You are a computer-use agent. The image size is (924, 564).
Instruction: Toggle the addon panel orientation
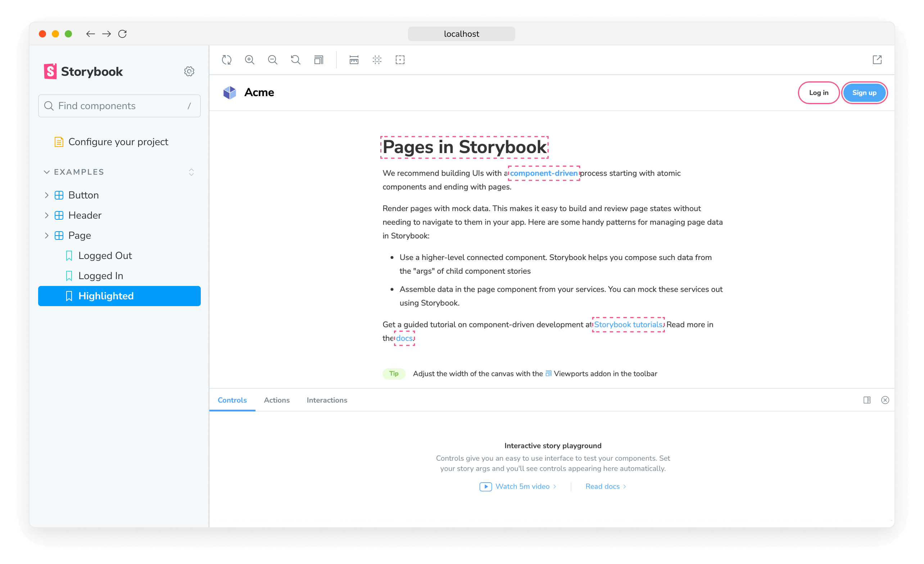coord(867,400)
